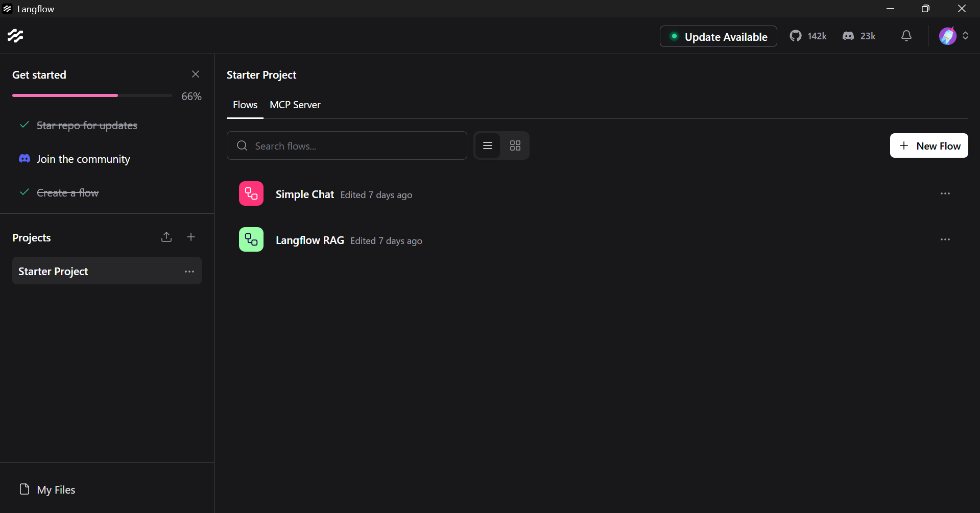Select the Star repo for updates item
Viewport: 980px width, 513px height.
[x=87, y=125]
